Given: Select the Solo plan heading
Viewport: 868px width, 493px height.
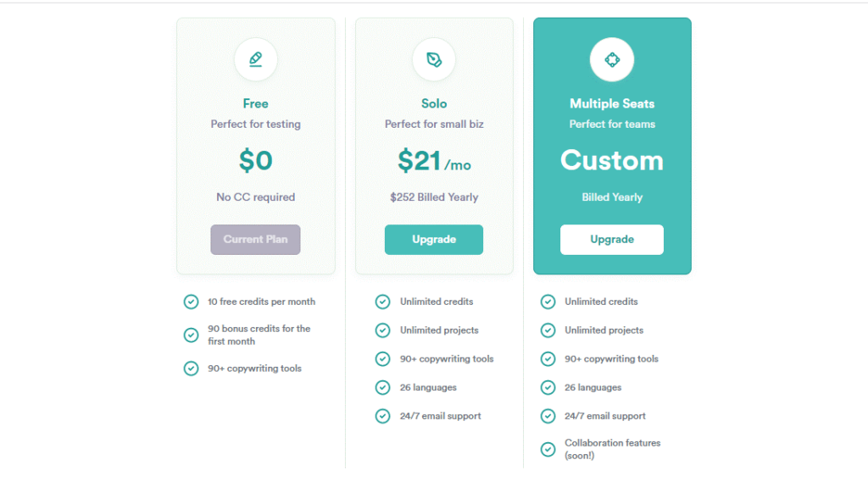Looking at the screenshot, I should point(434,103).
